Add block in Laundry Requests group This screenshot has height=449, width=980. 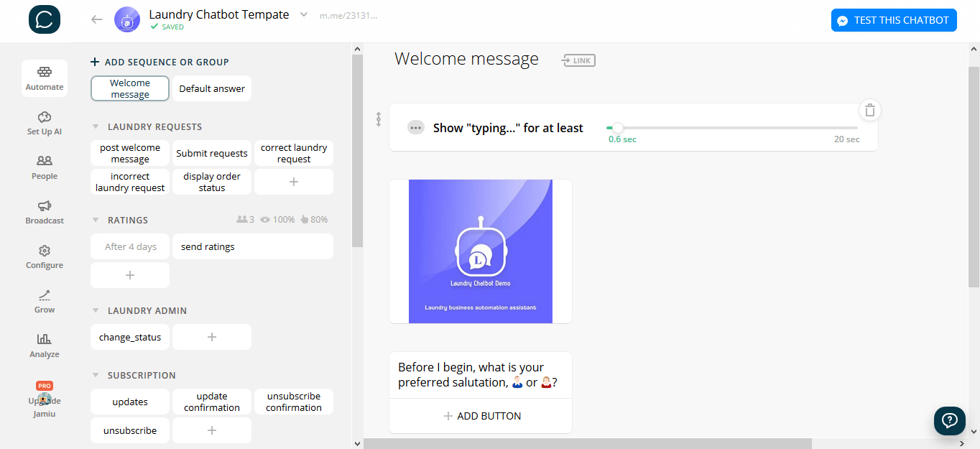pyautogui.click(x=294, y=182)
